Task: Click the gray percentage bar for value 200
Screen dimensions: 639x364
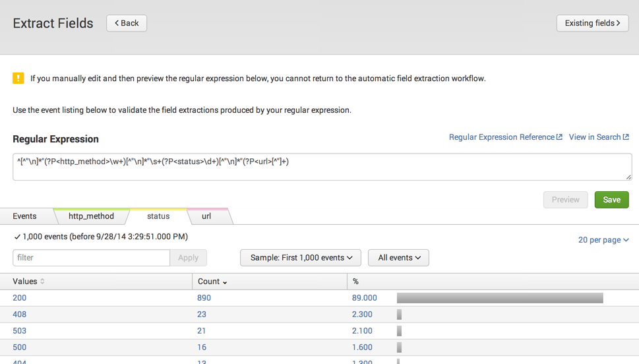Action: pyautogui.click(x=500, y=298)
